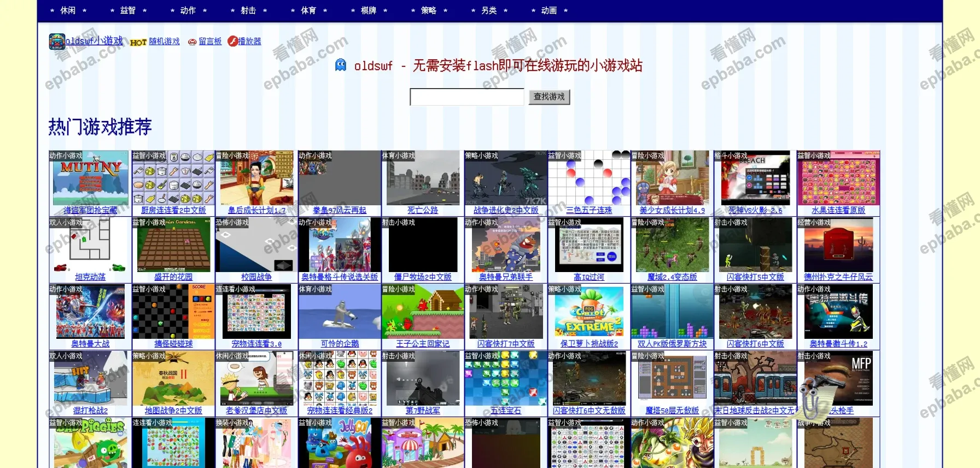Open the 闪客快打6中文版 thumbnail
The image size is (980, 468).
click(755, 312)
